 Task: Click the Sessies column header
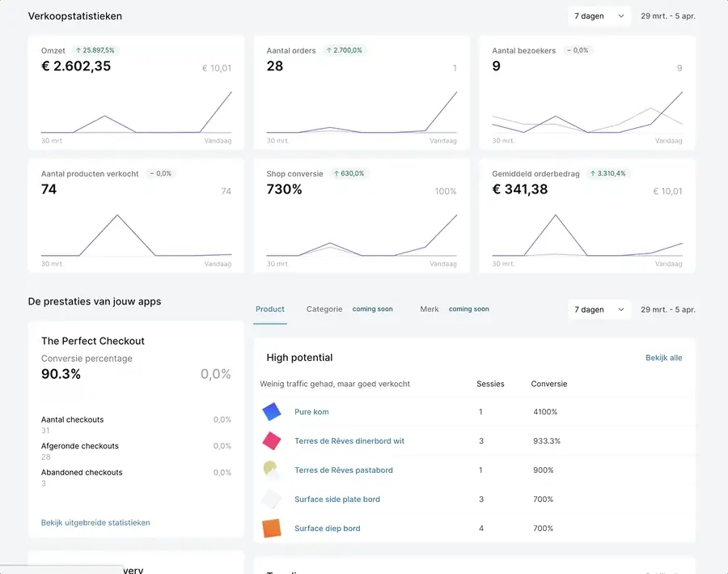coord(490,384)
